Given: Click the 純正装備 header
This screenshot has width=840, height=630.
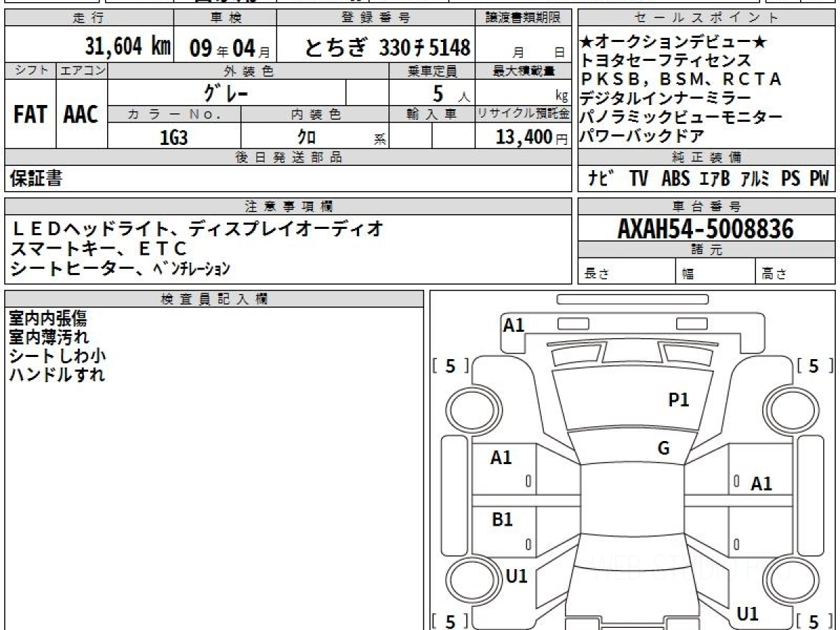Looking at the screenshot, I should click(x=706, y=157).
